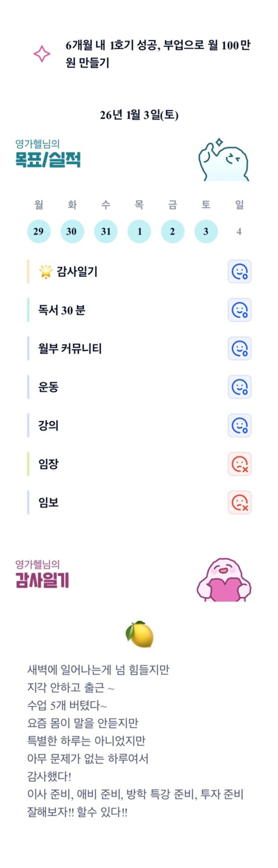The image size is (278, 868).
Task: Select Sunday the 4th
Action: coord(239,232)
